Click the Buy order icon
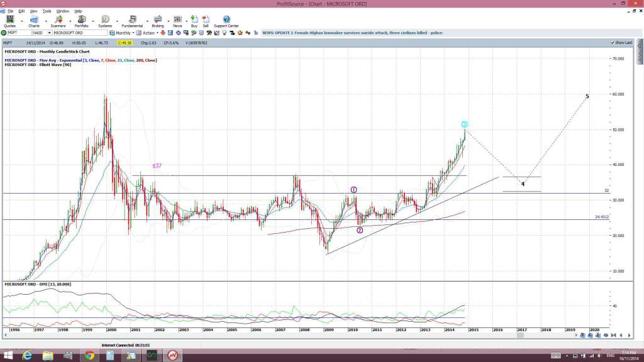The width and height of the screenshot is (644, 362). pos(194,21)
